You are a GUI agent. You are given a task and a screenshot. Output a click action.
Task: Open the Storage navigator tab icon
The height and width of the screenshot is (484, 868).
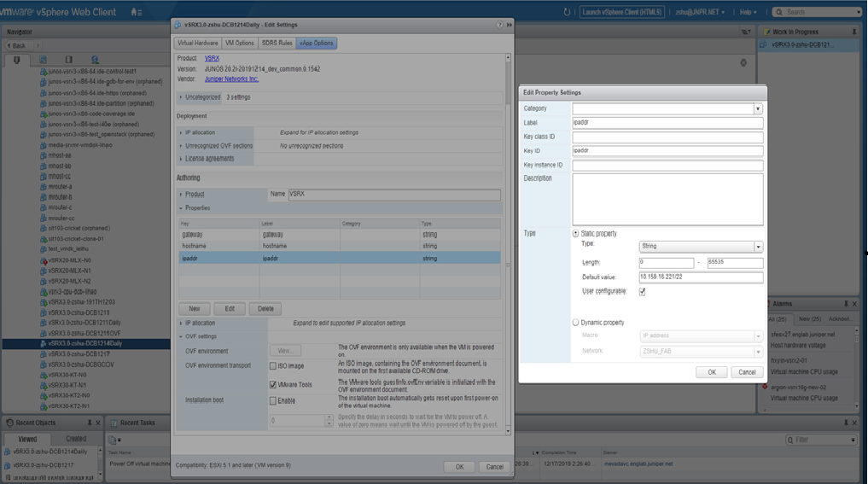pyautogui.click(x=68, y=60)
